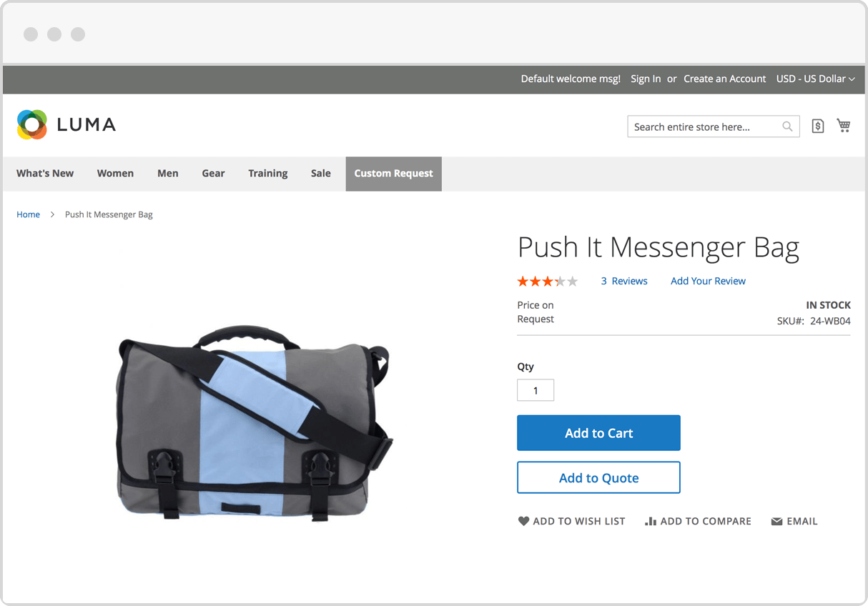Select the Custom Request tab
Image resolution: width=868 pixels, height=606 pixels.
pyautogui.click(x=394, y=174)
